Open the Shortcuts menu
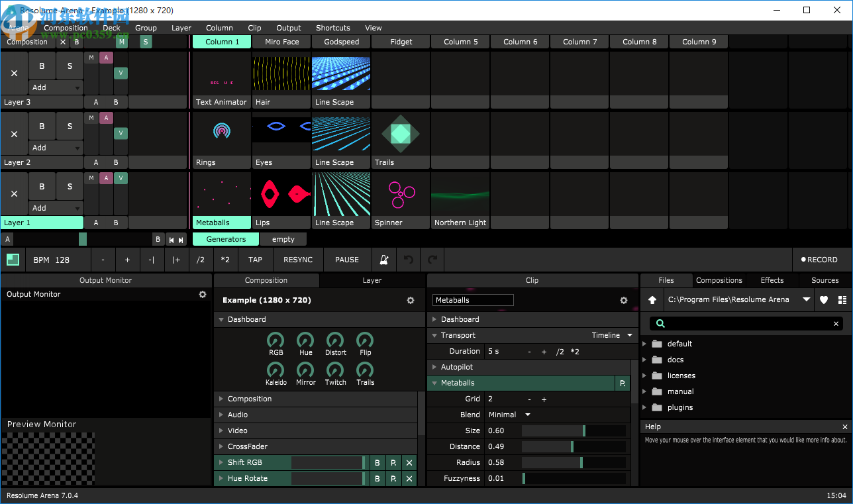The width and height of the screenshot is (853, 504). [332, 28]
